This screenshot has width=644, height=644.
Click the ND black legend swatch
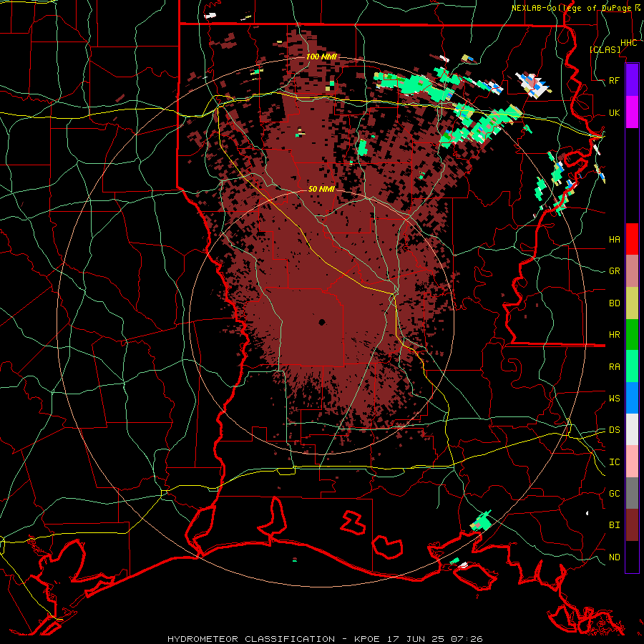(x=632, y=557)
